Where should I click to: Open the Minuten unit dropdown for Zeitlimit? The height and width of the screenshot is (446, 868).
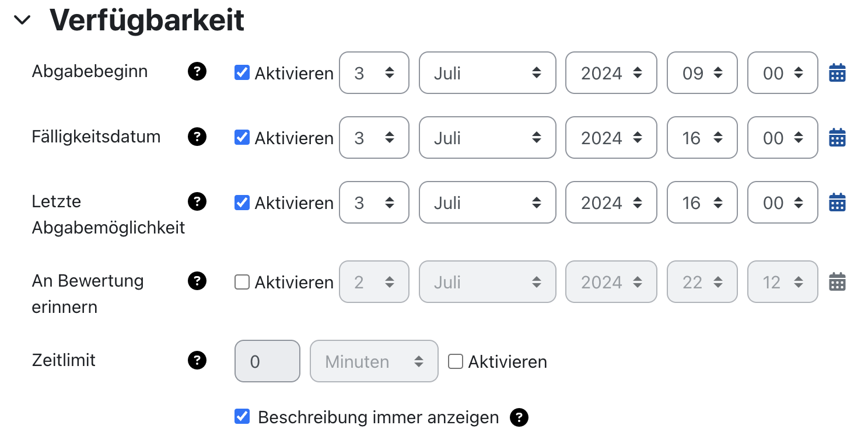374,361
